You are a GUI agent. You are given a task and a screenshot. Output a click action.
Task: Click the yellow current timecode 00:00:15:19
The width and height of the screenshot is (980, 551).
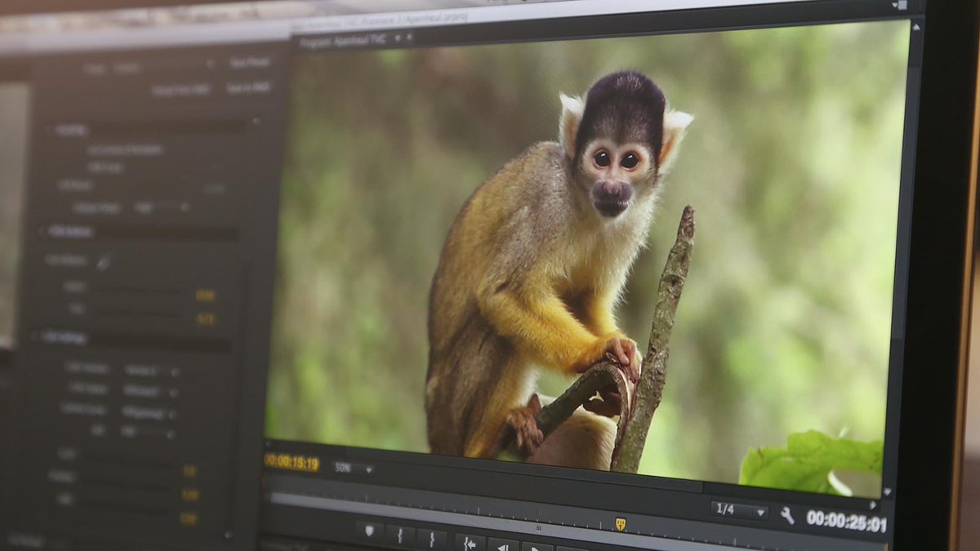click(x=291, y=462)
